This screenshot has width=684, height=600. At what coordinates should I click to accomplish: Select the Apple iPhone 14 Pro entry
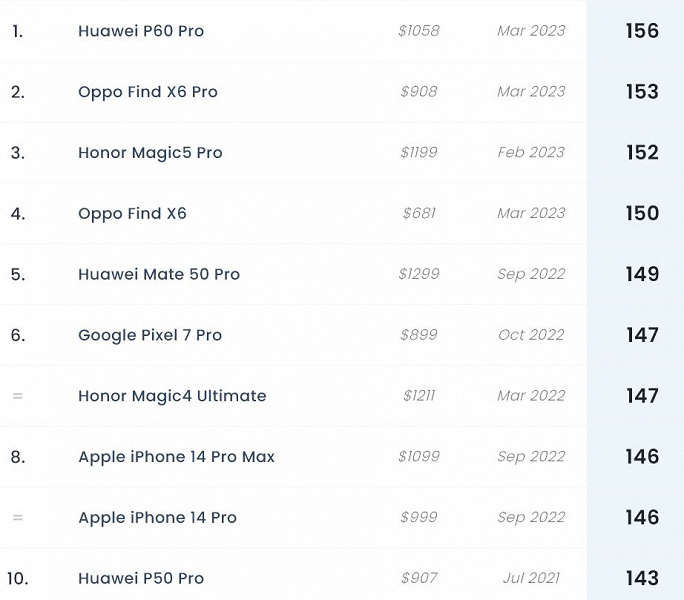click(157, 518)
